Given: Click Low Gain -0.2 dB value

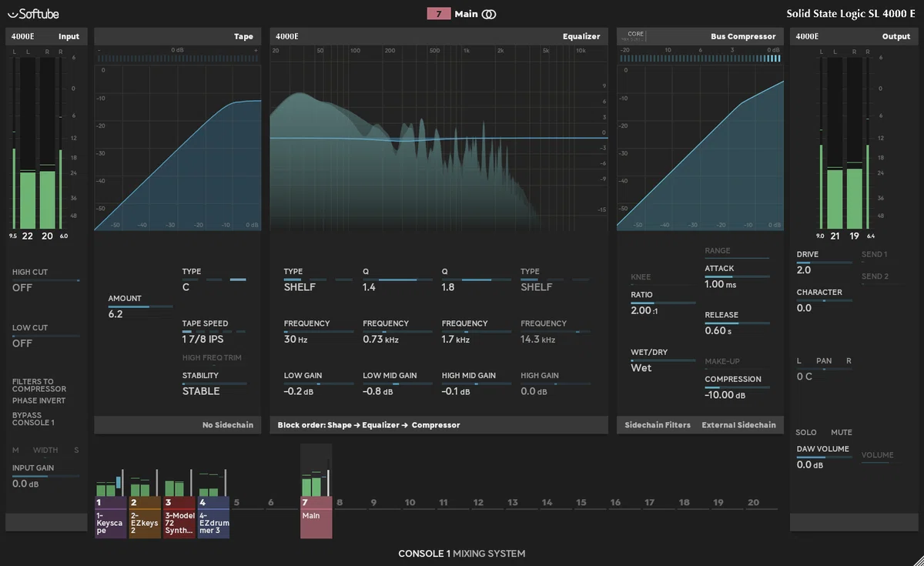Looking at the screenshot, I should [300, 391].
